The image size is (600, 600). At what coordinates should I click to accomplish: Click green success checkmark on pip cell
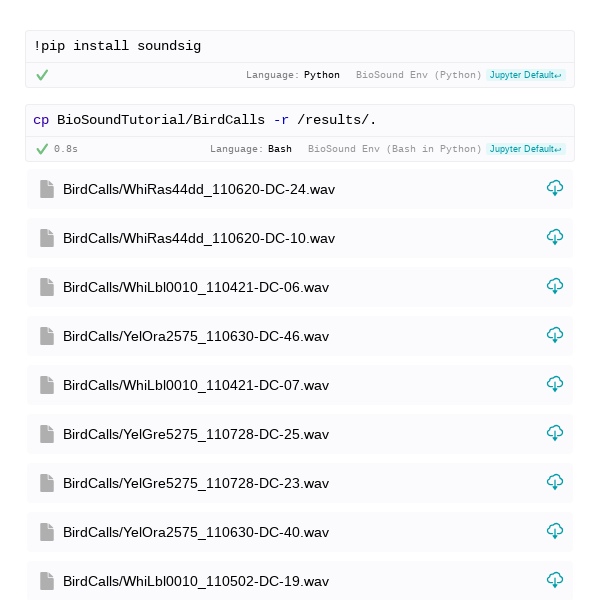click(x=42, y=75)
